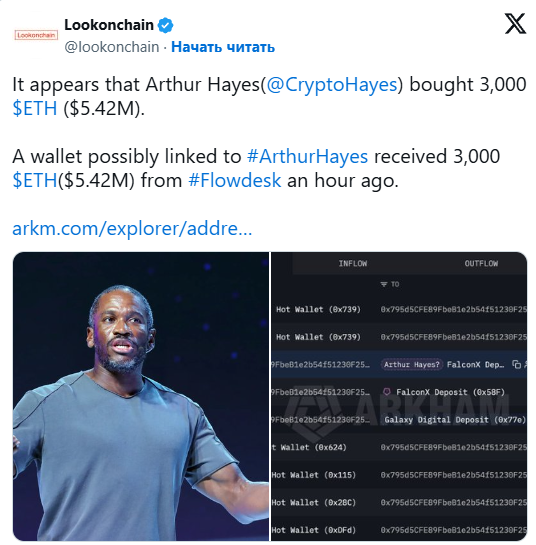536x545 pixels.
Task: Click the #ArthurHayes hashtag
Action: (307, 156)
